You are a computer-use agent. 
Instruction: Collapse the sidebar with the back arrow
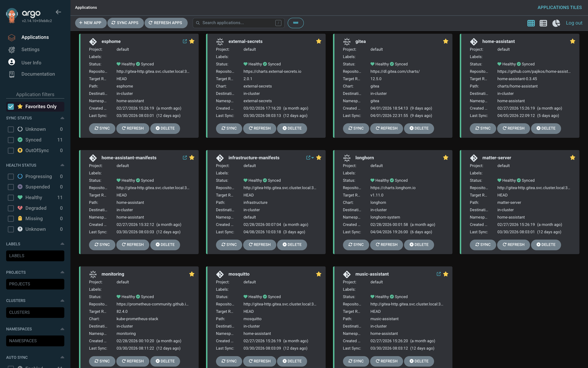click(58, 12)
